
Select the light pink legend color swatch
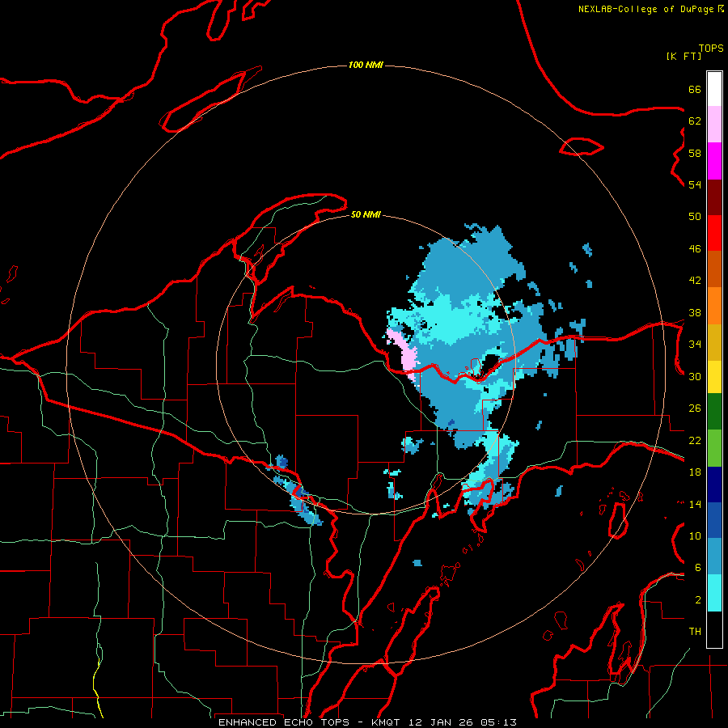tap(714, 124)
